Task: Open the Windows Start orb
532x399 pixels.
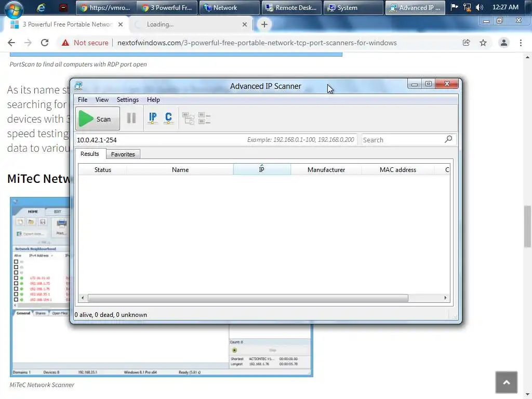Action: [14, 8]
